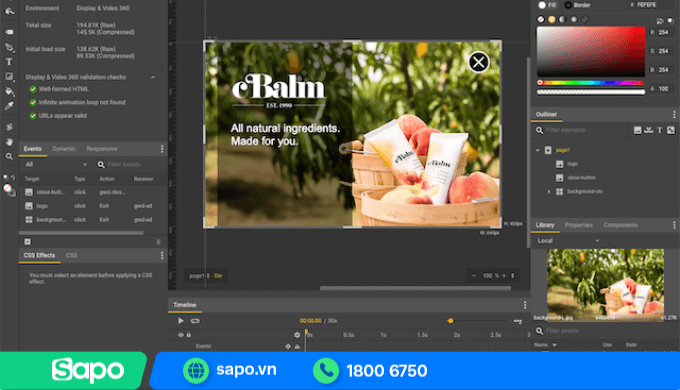Viewport: 680px width, 390px height.
Task: Switch to the Events tab
Action: (x=33, y=149)
